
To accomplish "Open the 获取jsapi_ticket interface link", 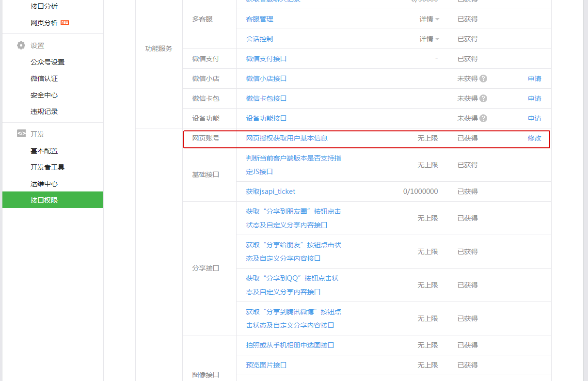I will tap(270, 191).
